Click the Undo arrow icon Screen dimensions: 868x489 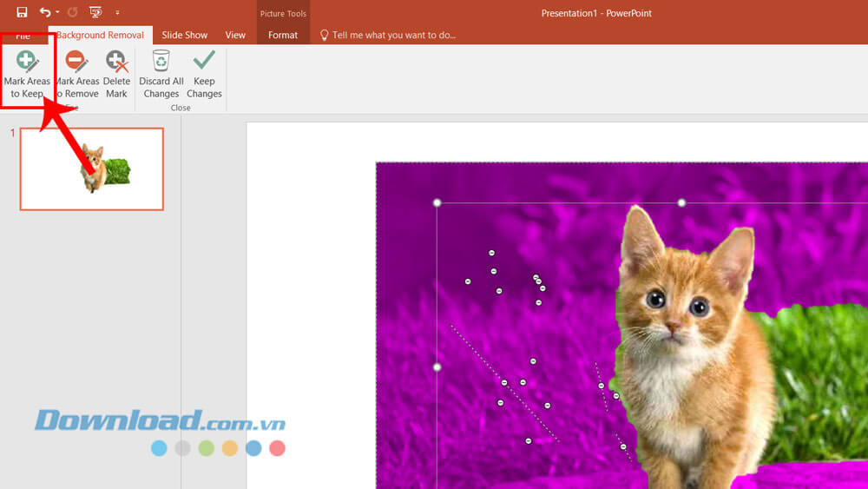tap(44, 13)
